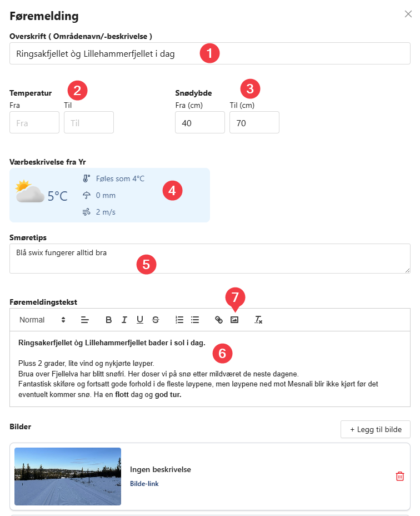Clear text formatting in editor

tap(258, 320)
